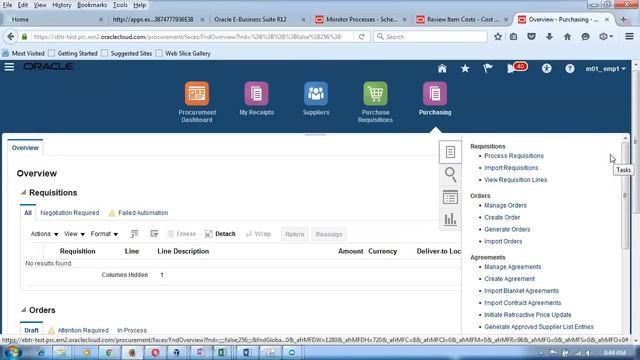640x360 pixels.
Task: Click the Create Order link
Action: (x=502, y=217)
